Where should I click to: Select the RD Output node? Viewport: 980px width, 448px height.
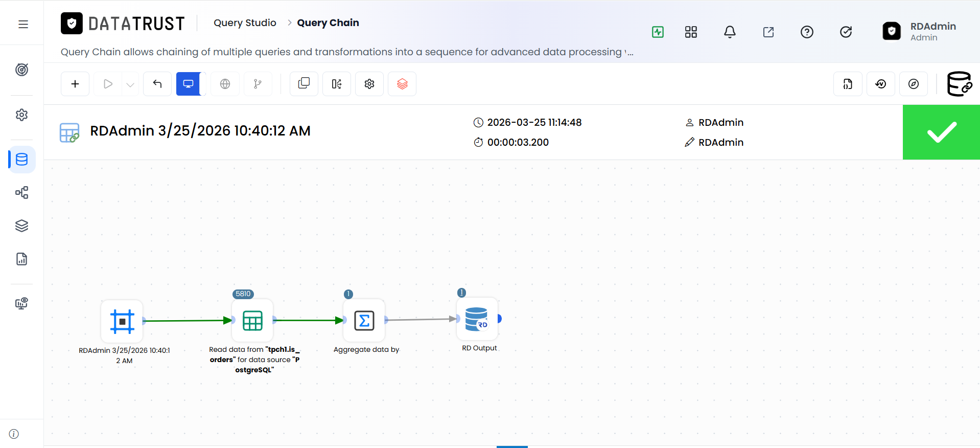pyautogui.click(x=477, y=319)
